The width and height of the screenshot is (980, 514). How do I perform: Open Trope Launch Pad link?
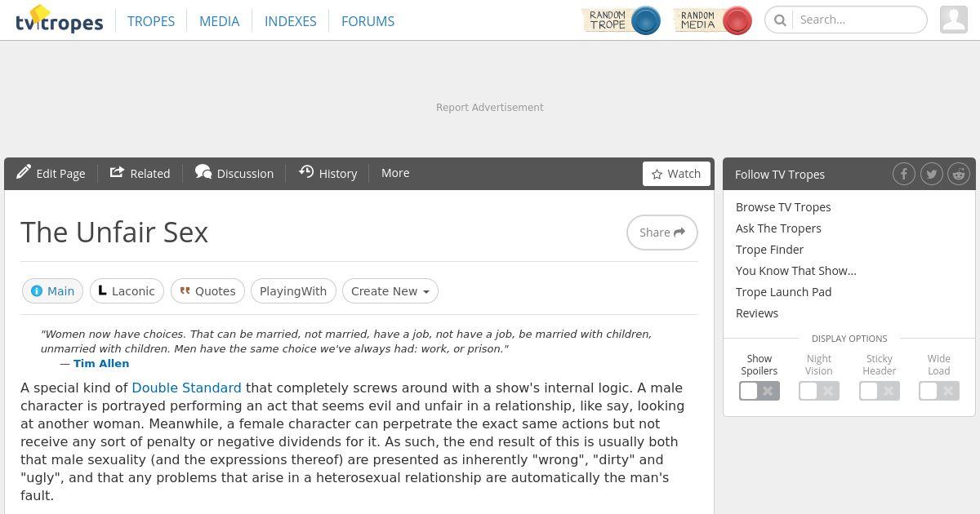tap(783, 292)
